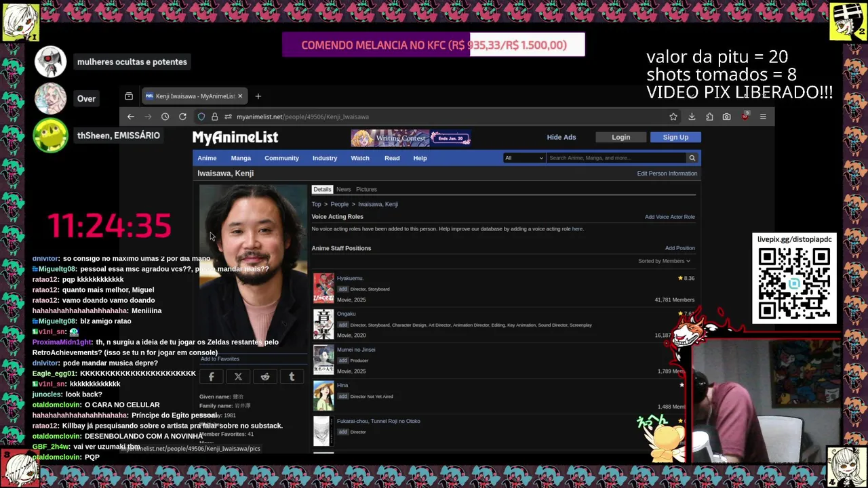Image resolution: width=868 pixels, height=488 pixels.
Task: Click Edit Person Information link
Action: pos(667,174)
